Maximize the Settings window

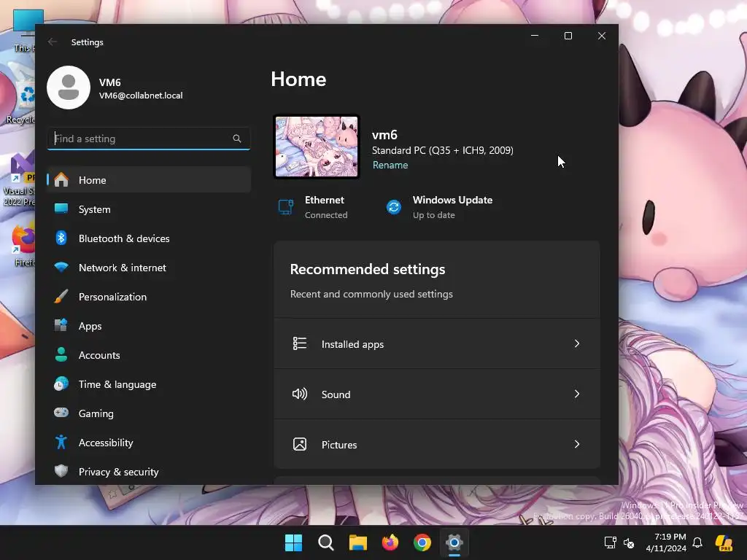568,36
